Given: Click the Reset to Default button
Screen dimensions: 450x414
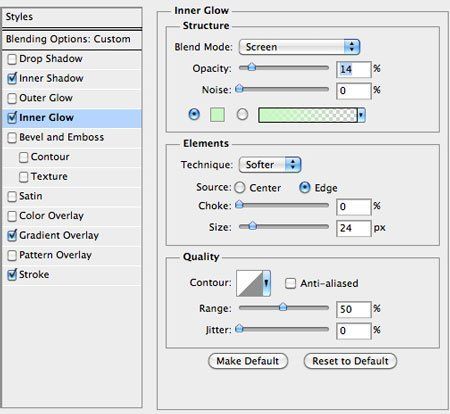Looking at the screenshot, I should tap(350, 361).
